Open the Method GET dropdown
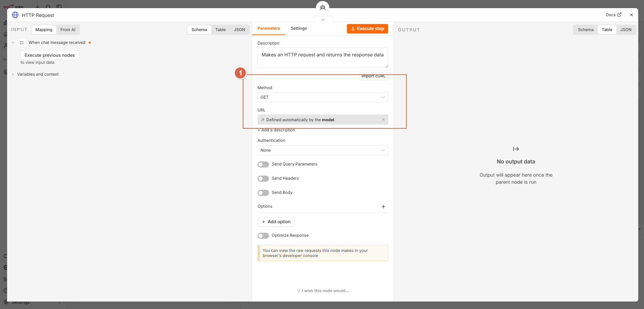 [x=323, y=97]
